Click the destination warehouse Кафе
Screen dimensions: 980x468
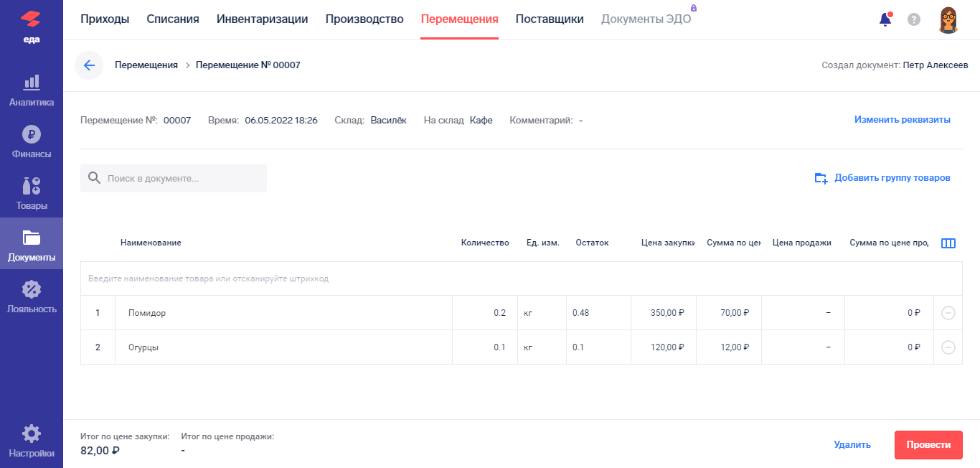(481, 120)
